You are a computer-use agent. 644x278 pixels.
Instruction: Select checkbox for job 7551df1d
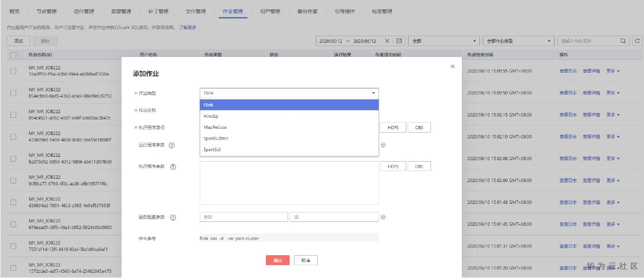[13, 246]
